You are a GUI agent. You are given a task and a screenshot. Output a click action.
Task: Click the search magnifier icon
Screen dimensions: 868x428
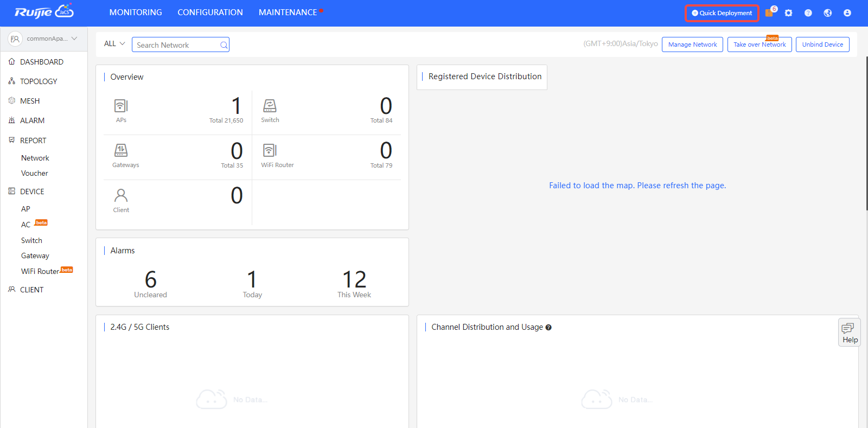(x=224, y=45)
